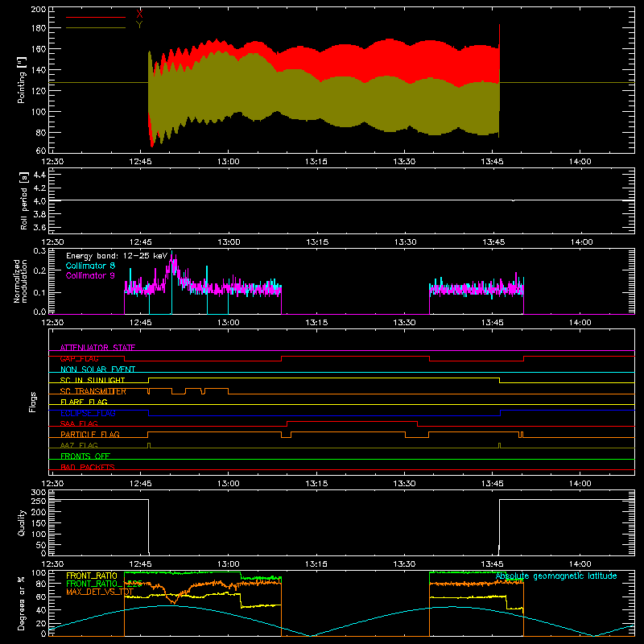
Task: Click the red X legend letter
Action: 139,14
